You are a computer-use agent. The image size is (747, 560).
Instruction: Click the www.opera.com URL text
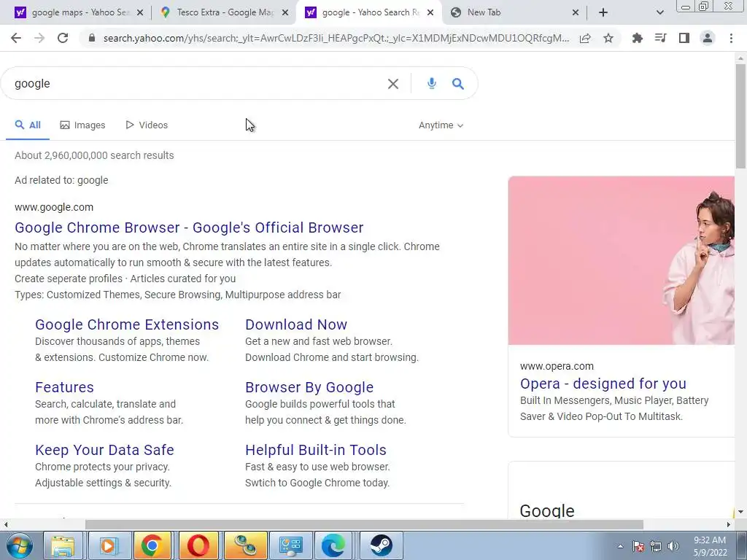click(x=557, y=366)
